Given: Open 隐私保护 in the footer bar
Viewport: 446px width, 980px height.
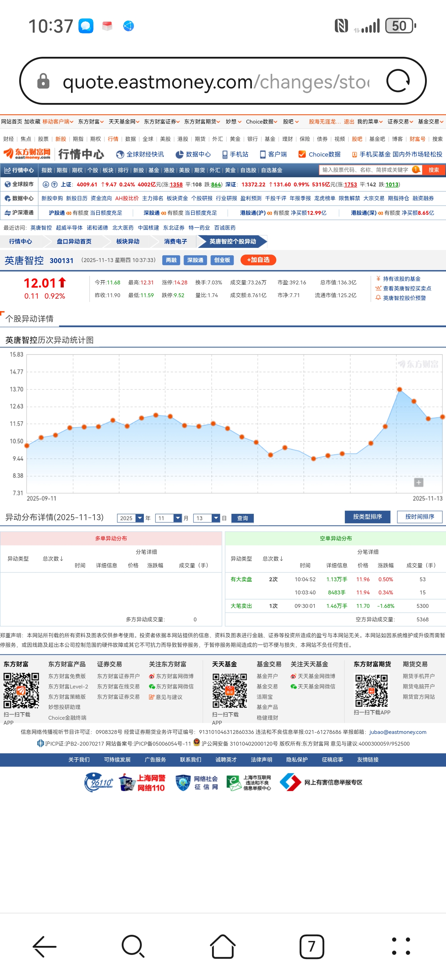Looking at the screenshot, I should (297, 759).
